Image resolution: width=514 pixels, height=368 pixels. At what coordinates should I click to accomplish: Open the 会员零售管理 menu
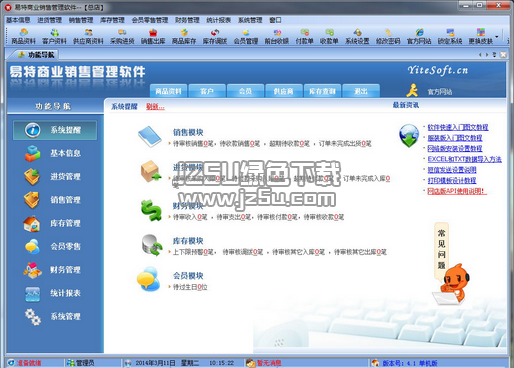pyautogui.click(x=150, y=20)
